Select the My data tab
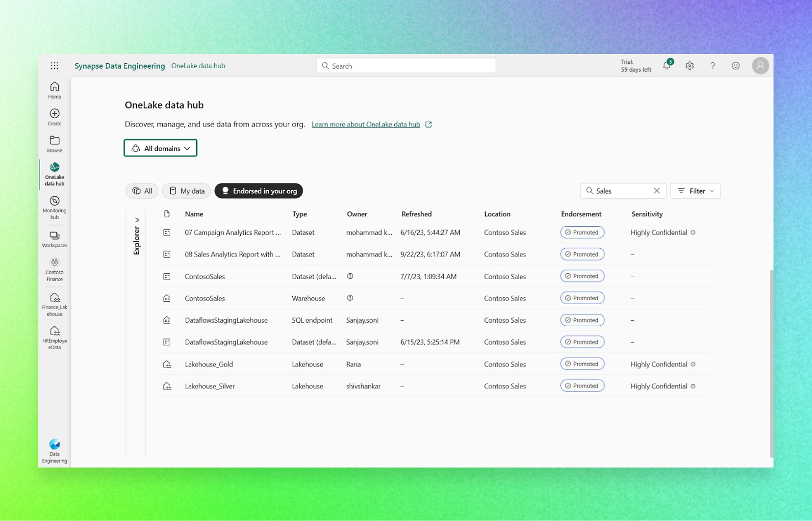Viewport: 812px width, 521px height. pos(186,191)
